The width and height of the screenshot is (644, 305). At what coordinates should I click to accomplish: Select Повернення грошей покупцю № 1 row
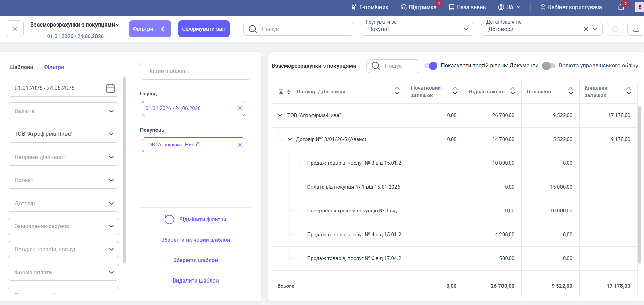[454, 211]
